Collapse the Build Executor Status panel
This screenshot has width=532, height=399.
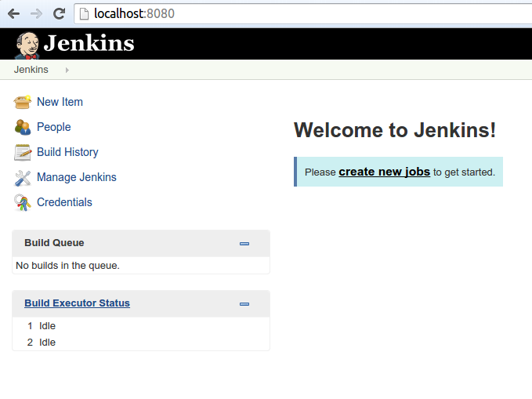(x=244, y=304)
